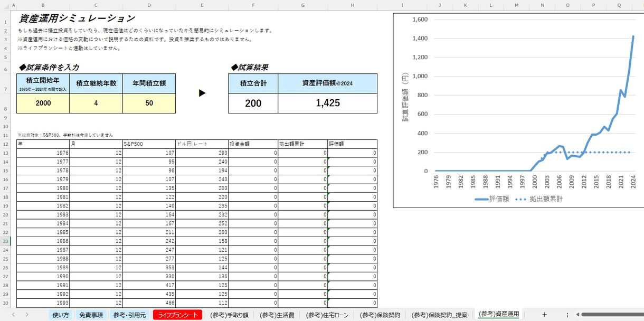The image size is (644, 321).
Task: Select the exchange rate 293 for 1976
Action: (x=202, y=153)
